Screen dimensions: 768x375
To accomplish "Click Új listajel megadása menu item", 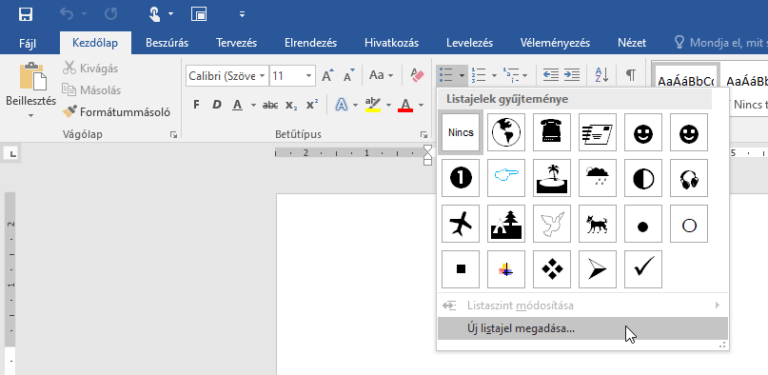I will click(x=583, y=328).
